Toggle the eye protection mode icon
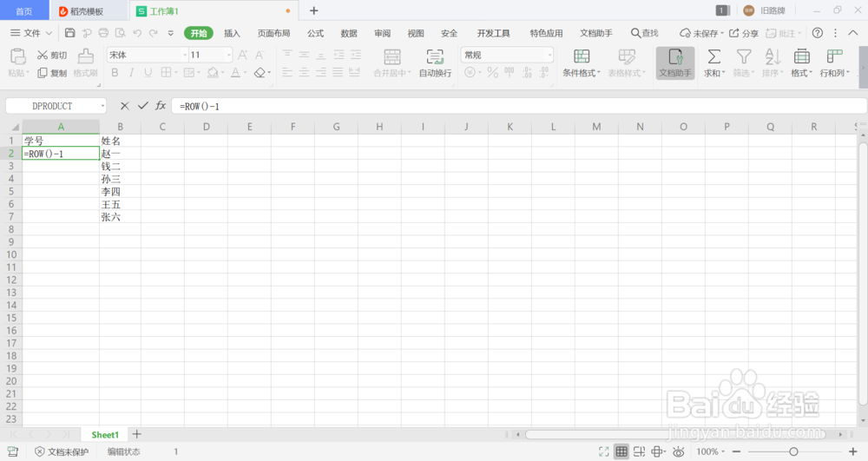868x461 pixels. (678, 451)
